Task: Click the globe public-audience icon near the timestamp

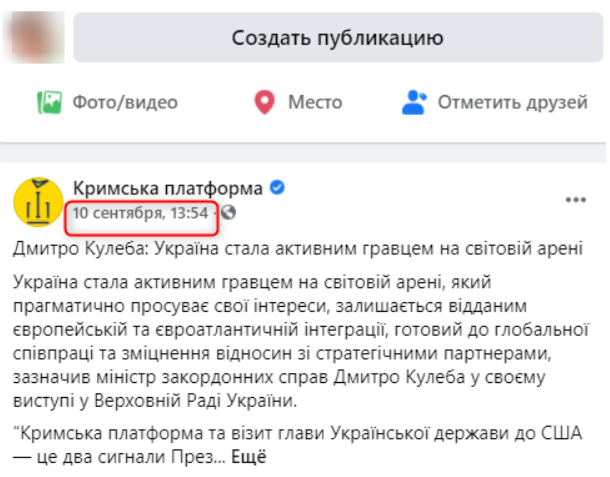Action: click(x=228, y=213)
